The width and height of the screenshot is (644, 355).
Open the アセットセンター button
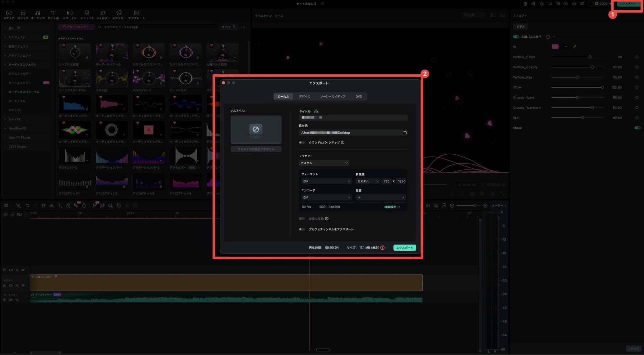[75, 27]
